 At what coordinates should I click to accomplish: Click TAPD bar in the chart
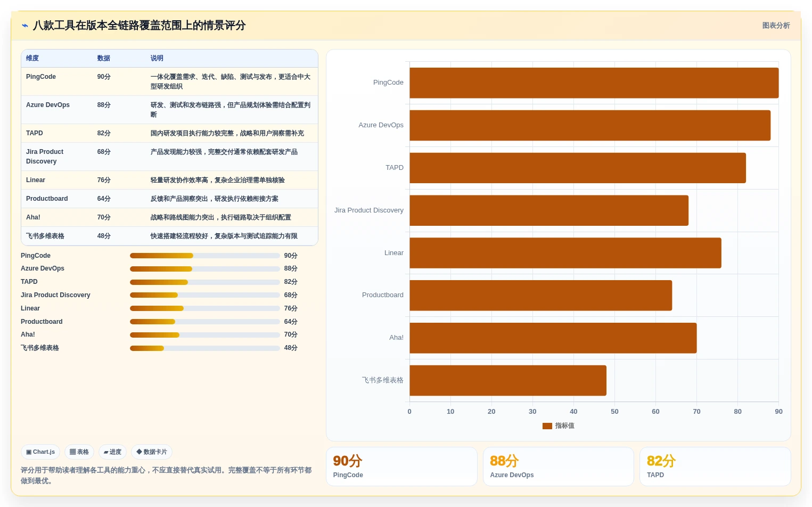point(578,168)
